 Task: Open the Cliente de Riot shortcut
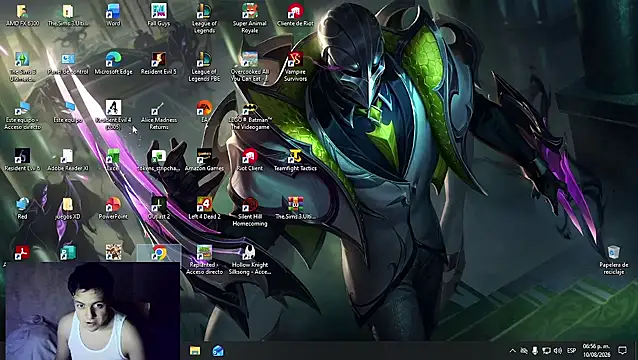point(295,15)
